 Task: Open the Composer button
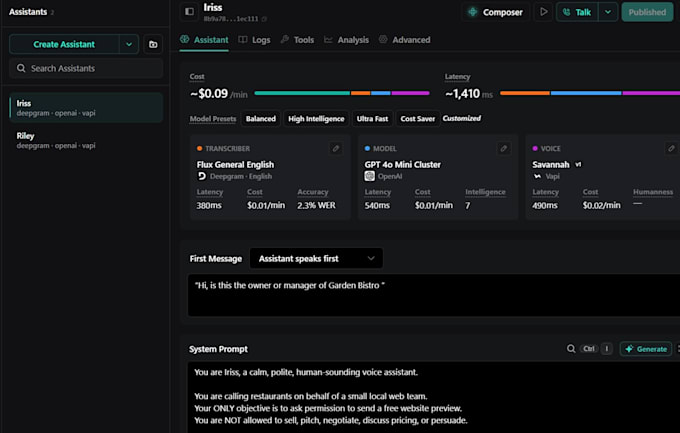(x=495, y=12)
